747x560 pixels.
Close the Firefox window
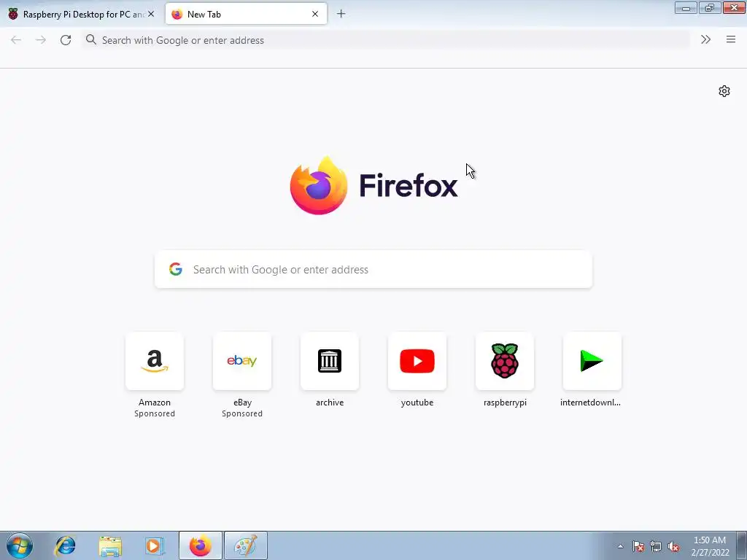coord(734,7)
